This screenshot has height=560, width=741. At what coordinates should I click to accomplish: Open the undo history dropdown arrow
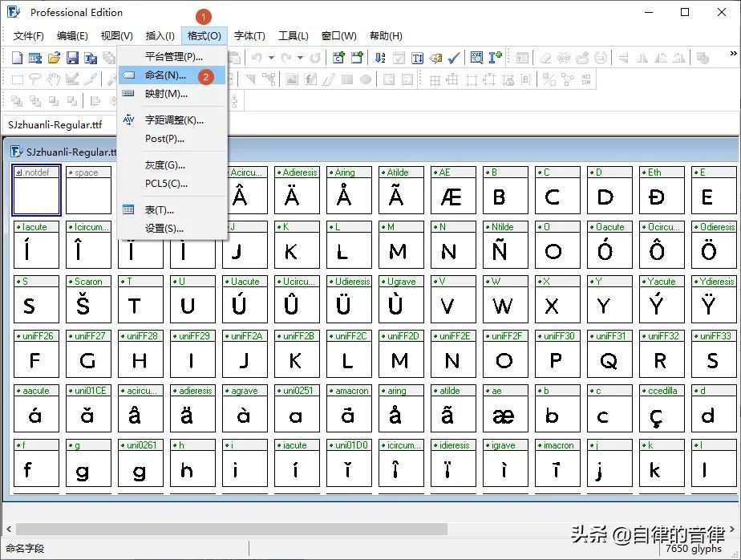[271, 58]
